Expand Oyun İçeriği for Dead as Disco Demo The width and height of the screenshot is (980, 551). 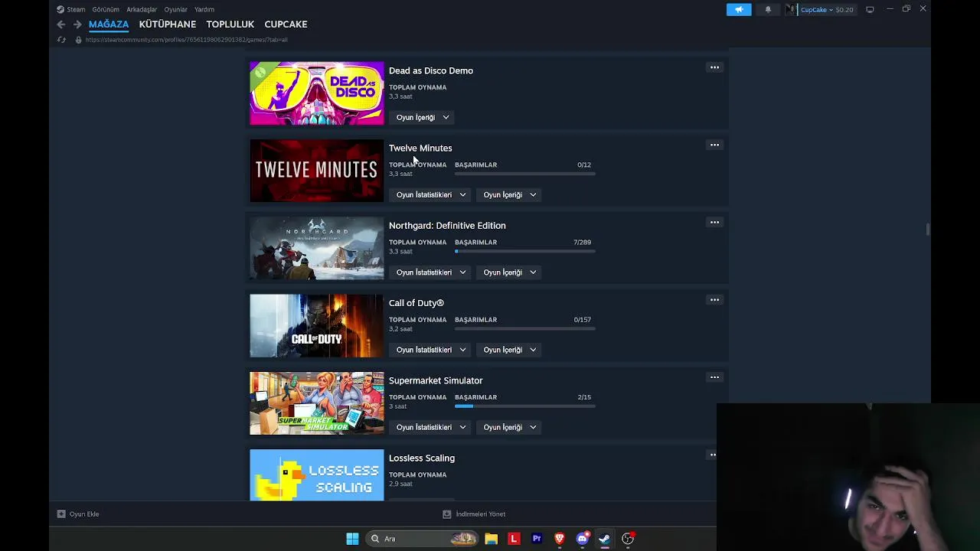[x=423, y=117]
